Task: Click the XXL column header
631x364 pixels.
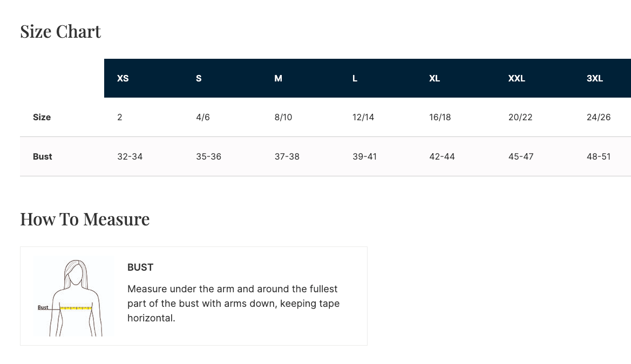Action: tap(517, 78)
